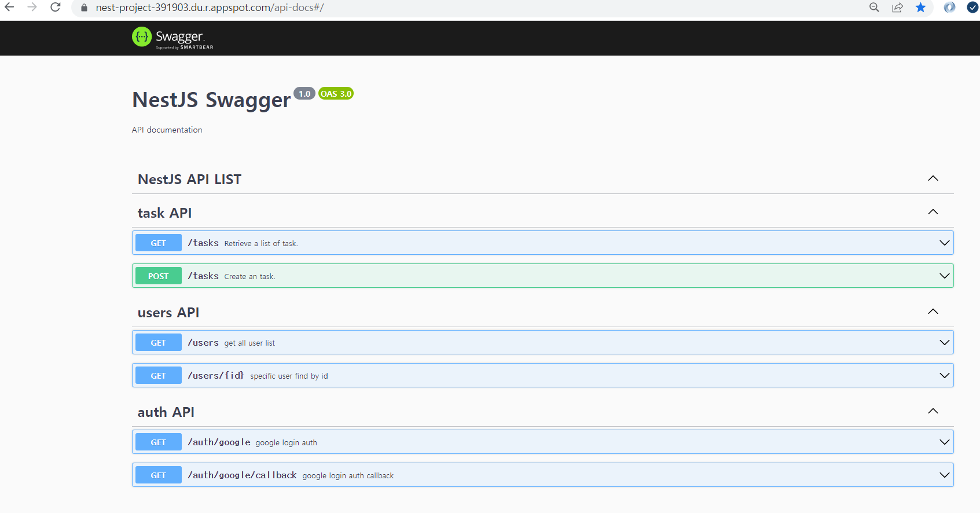Viewport: 980px width, 513px height.
Task: Expand POST /tasks operation chevron
Action: point(945,276)
